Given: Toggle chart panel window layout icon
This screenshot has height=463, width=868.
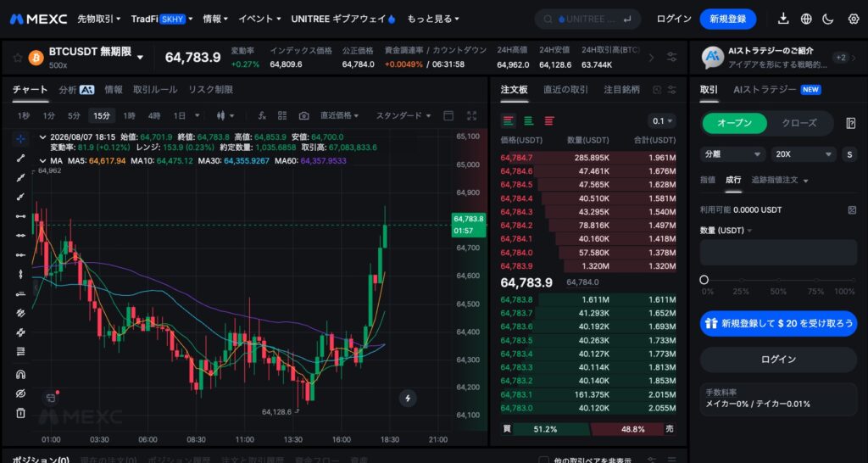Looking at the screenshot, I should pyautogui.click(x=448, y=115).
